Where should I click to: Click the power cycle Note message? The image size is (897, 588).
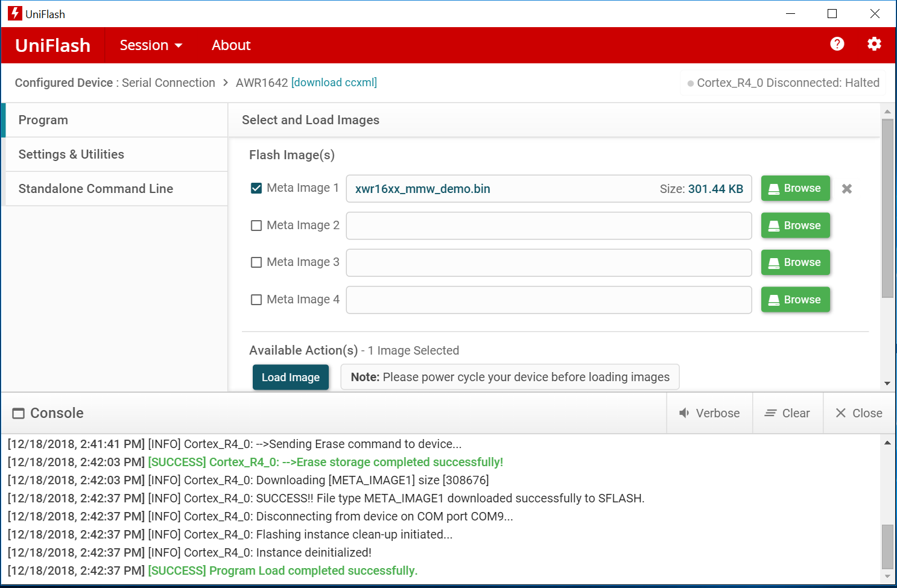coord(510,377)
